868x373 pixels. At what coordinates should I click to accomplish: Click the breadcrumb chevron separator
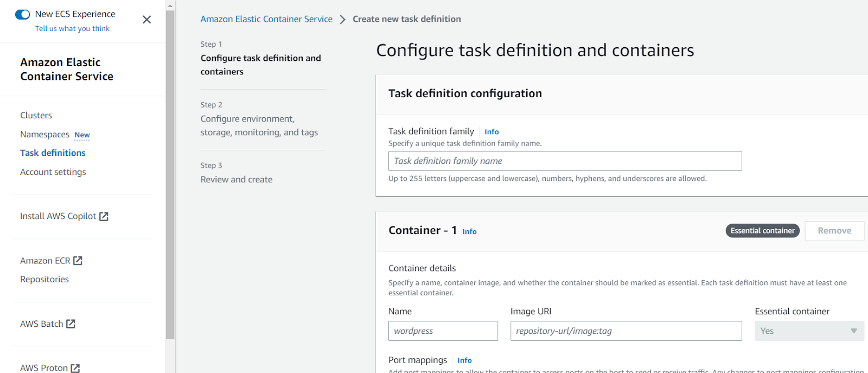pos(342,20)
